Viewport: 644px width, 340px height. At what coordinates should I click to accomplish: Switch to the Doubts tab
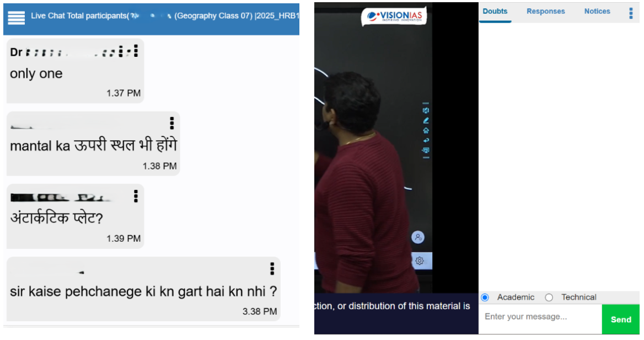[x=495, y=12]
